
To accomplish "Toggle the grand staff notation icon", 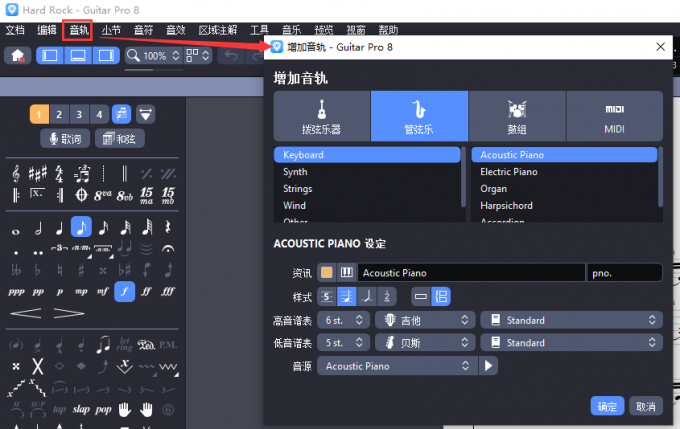I will (441, 297).
